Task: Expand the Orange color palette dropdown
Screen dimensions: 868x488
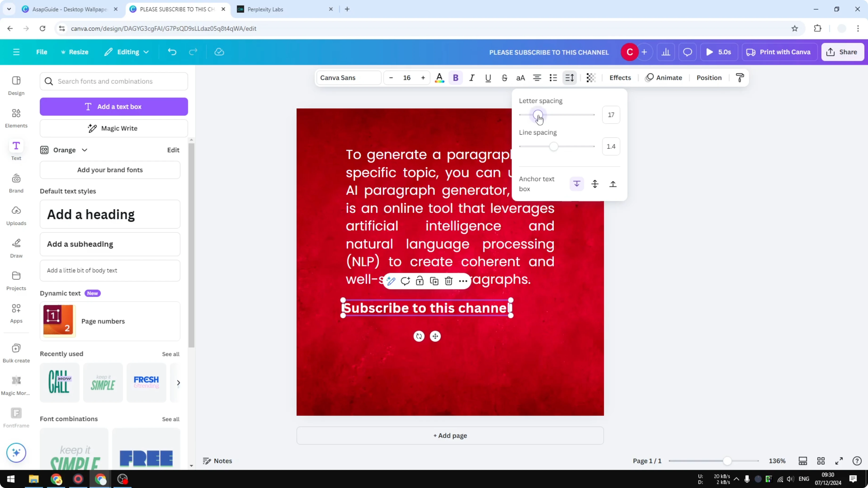Action: pyautogui.click(x=85, y=150)
